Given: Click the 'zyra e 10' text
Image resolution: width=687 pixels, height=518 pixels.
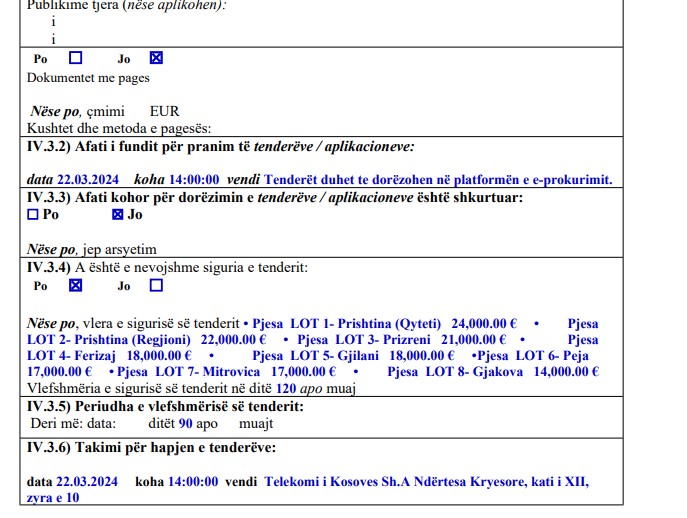Looking at the screenshot, I should coord(53,498).
